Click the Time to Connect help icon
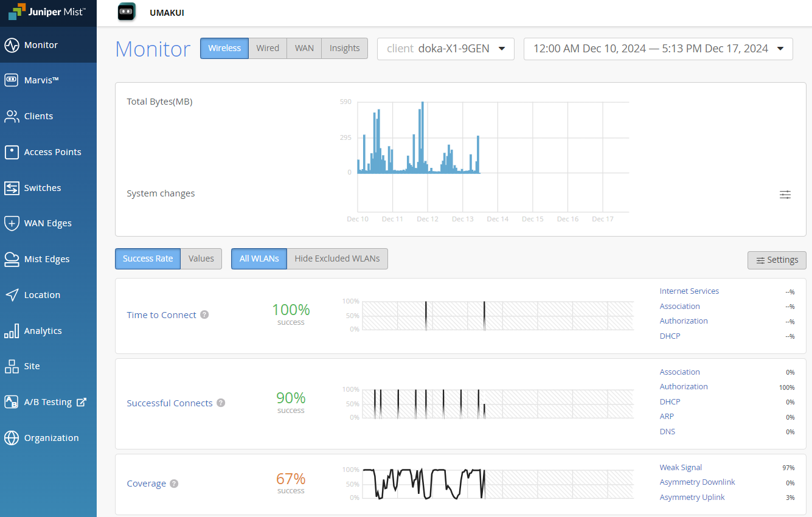The height and width of the screenshot is (517, 812). click(x=205, y=315)
